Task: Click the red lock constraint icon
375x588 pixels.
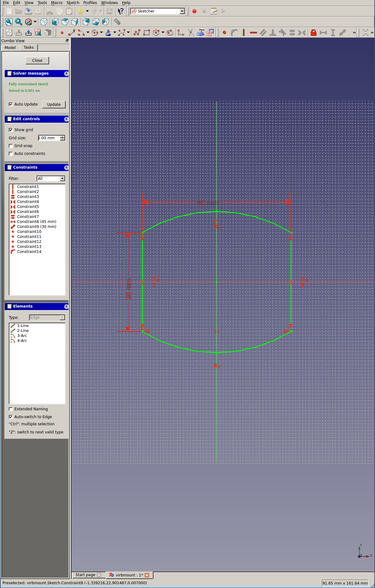Action: tap(313, 32)
